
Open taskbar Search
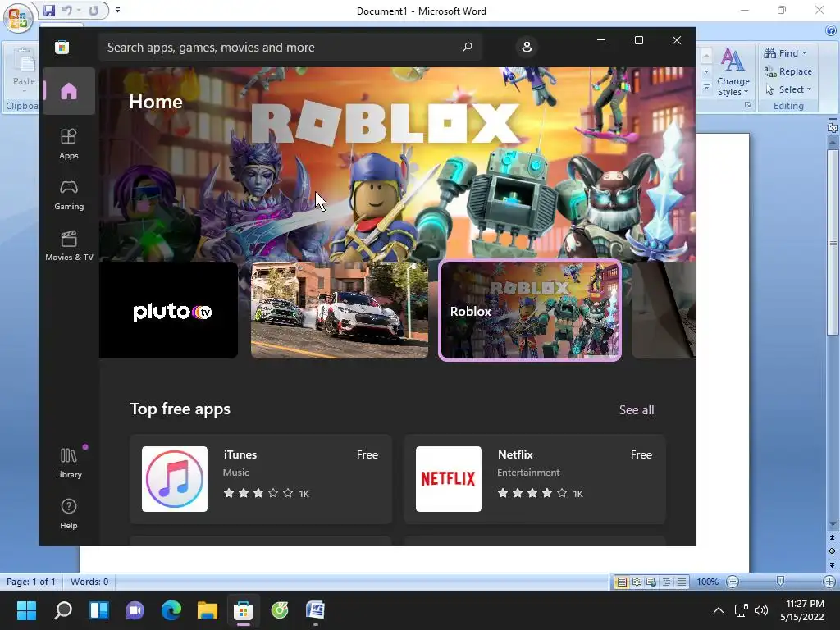coord(62,610)
